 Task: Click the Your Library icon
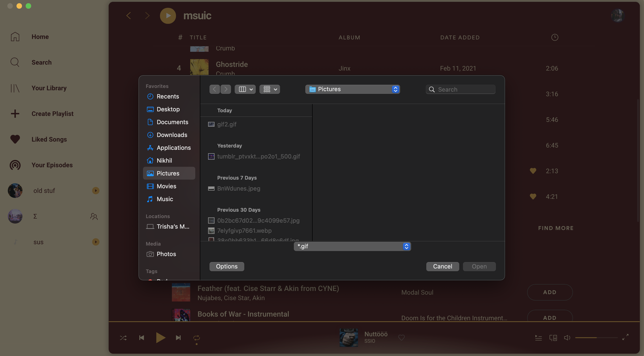coord(15,88)
